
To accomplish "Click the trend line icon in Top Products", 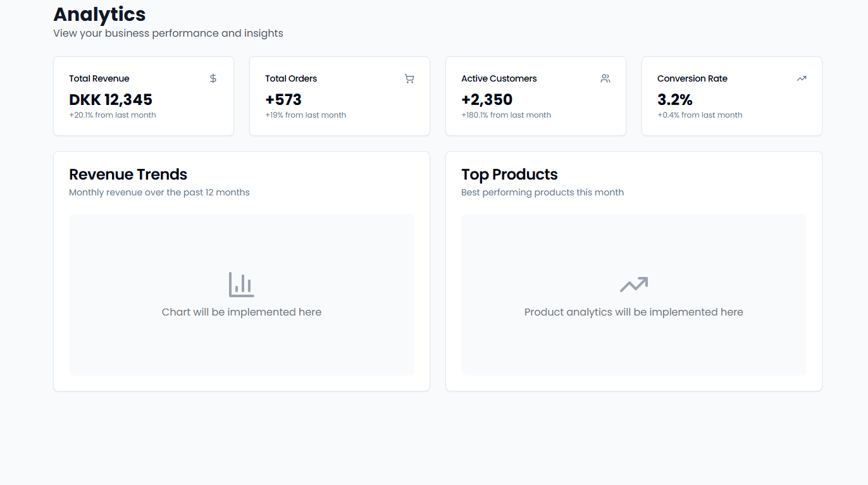I will [x=634, y=284].
